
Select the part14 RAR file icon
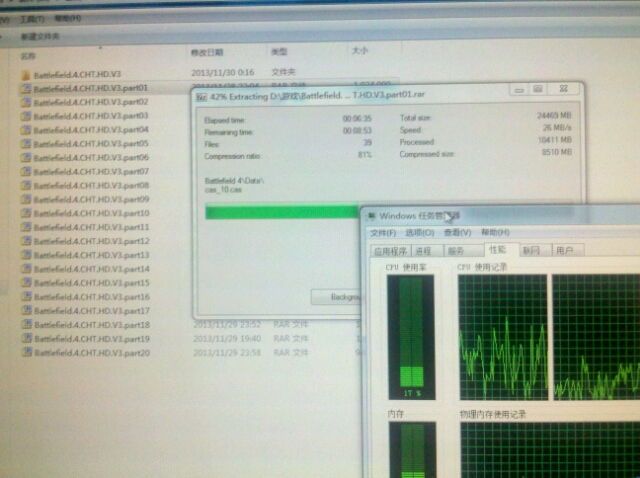click(x=26, y=269)
